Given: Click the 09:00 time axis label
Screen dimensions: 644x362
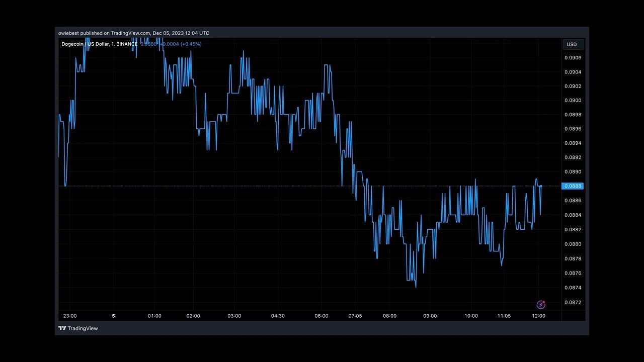Looking at the screenshot, I should 430,316.
